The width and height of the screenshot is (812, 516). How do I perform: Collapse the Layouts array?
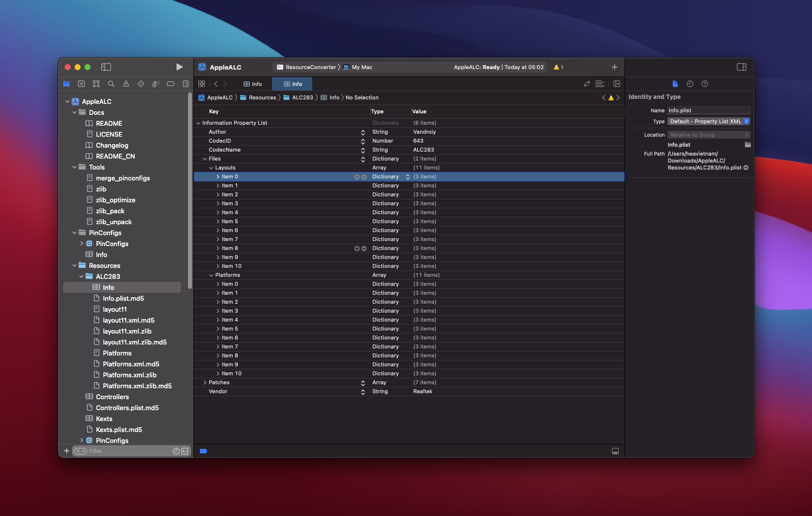tap(211, 168)
